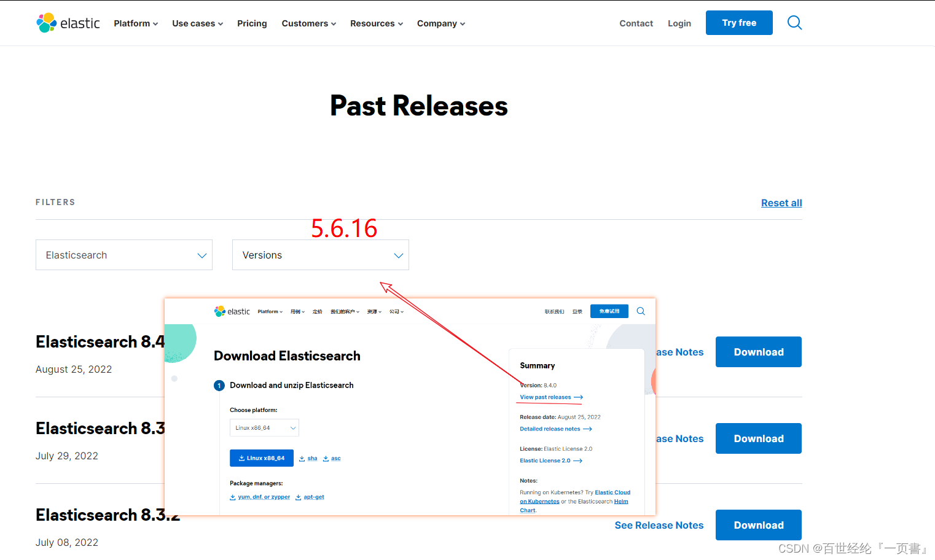This screenshot has height=560, width=935.
Task: Open the 用例 menu in the embedded page
Action: click(297, 312)
